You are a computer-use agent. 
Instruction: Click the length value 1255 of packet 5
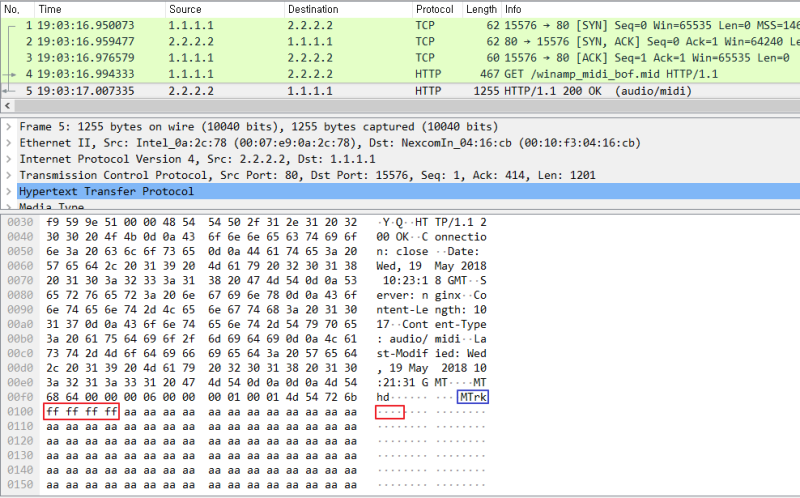pos(486,91)
